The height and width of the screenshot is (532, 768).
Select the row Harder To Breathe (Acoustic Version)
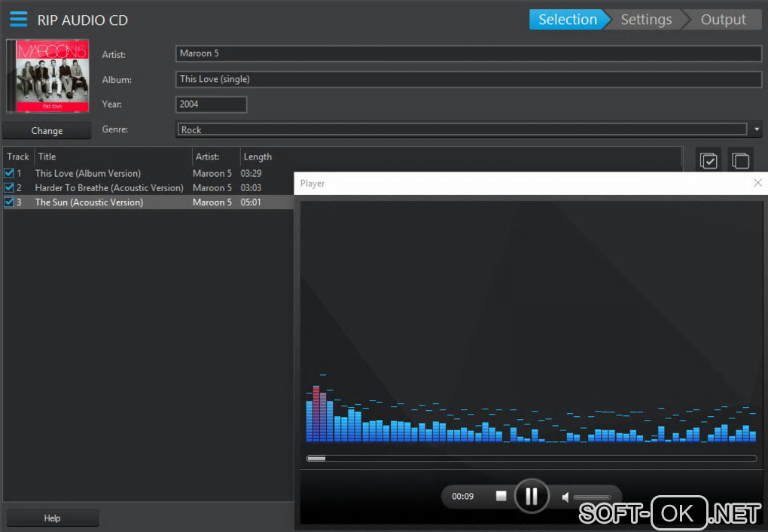tap(148, 187)
